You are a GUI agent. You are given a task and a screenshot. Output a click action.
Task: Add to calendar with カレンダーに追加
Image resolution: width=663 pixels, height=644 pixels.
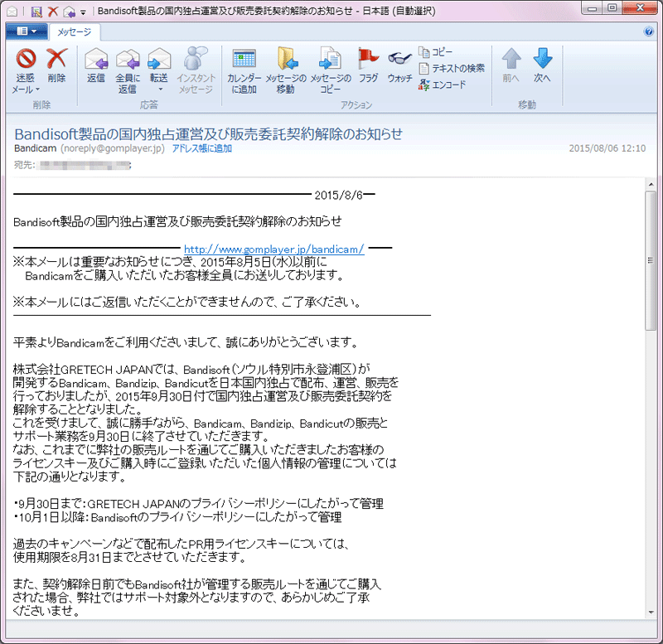(x=244, y=70)
